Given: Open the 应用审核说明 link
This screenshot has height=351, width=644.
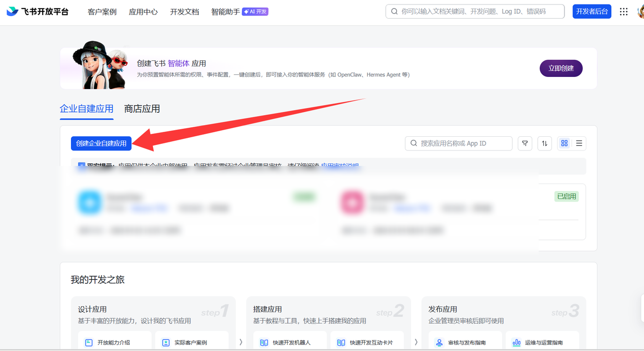Looking at the screenshot, I should (x=340, y=165).
